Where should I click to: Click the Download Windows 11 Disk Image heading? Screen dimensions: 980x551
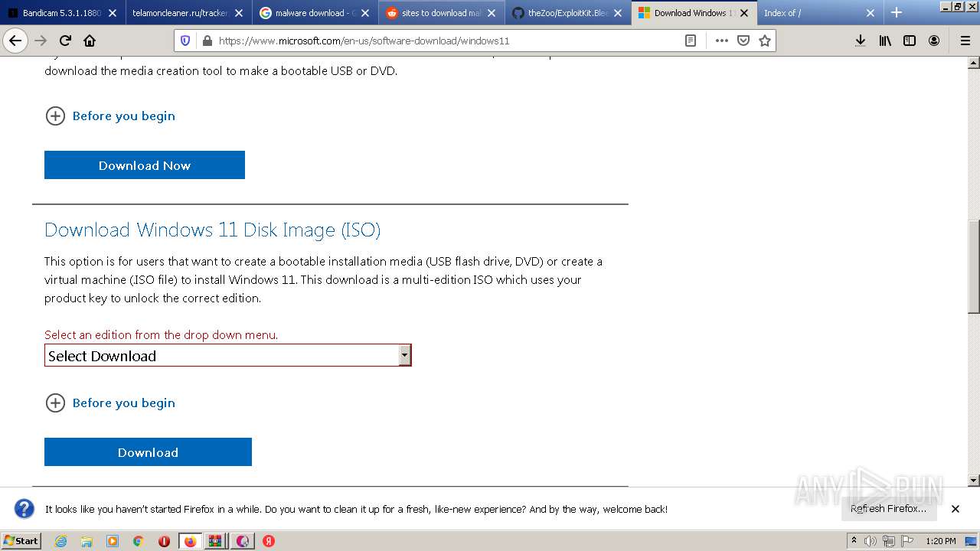(x=212, y=230)
